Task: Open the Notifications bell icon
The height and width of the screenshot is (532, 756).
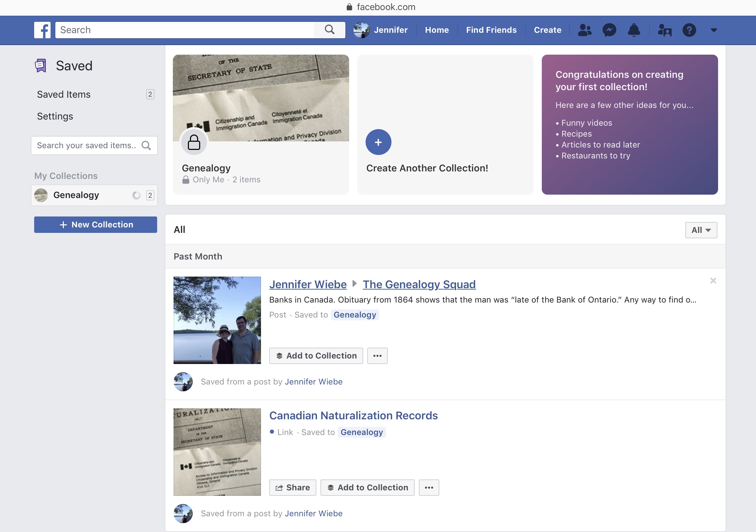Action: pos(634,30)
